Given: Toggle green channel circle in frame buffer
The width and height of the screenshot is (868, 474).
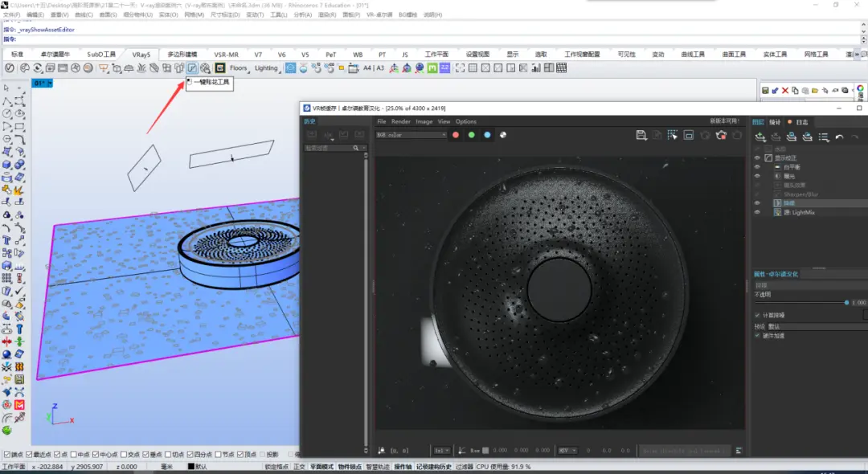Looking at the screenshot, I should click(471, 135).
